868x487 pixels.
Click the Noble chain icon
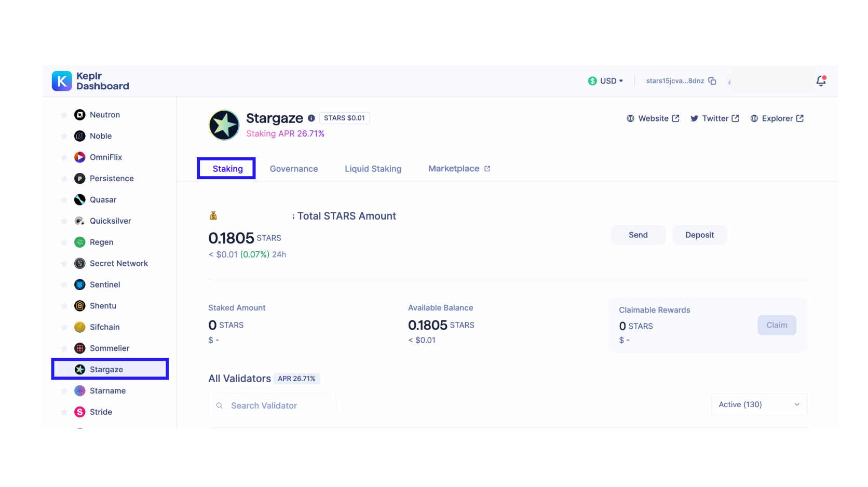(79, 136)
